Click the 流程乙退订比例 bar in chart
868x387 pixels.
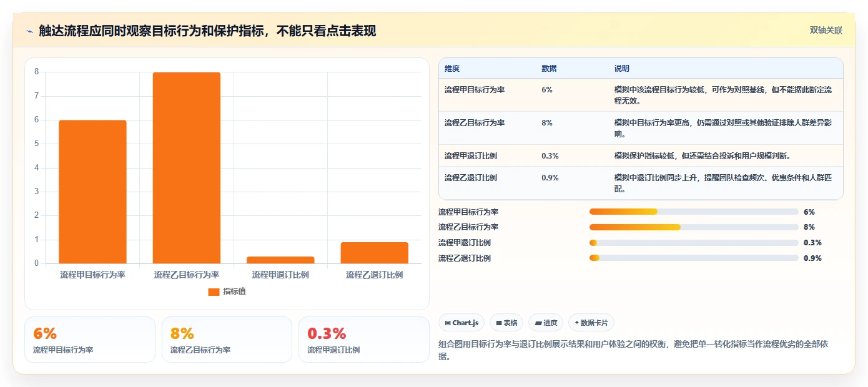tap(375, 253)
